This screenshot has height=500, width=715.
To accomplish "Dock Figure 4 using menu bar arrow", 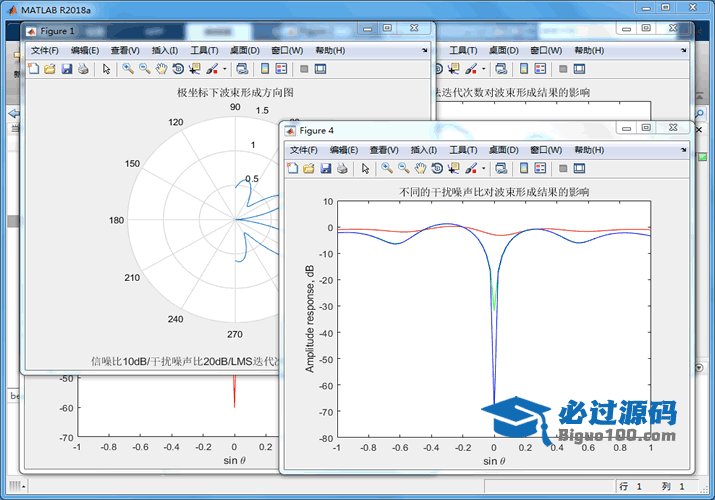I will [684, 149].
